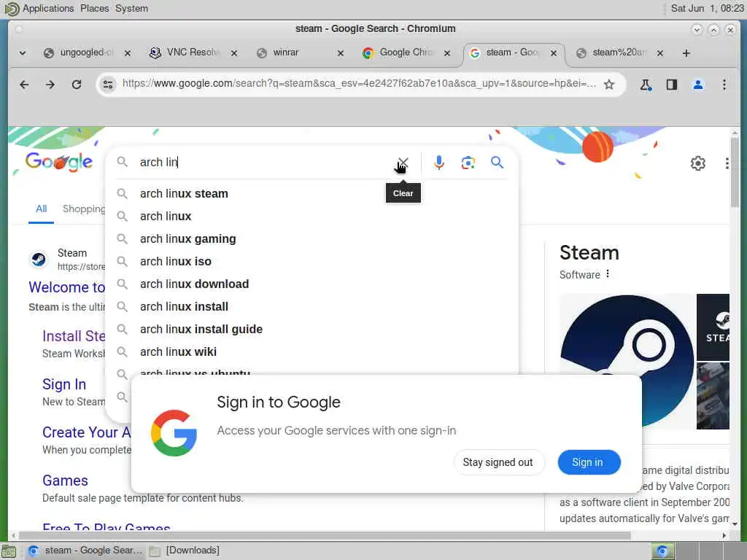
Task: Click the Google doodle logo
Action: (58, 162)
